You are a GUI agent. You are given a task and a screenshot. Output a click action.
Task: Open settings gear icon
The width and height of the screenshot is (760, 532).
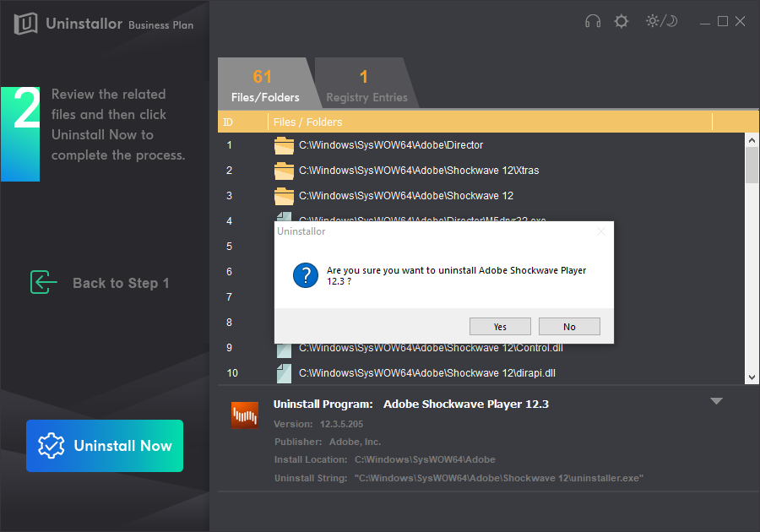pyautogui.click(x=621, y=21)
